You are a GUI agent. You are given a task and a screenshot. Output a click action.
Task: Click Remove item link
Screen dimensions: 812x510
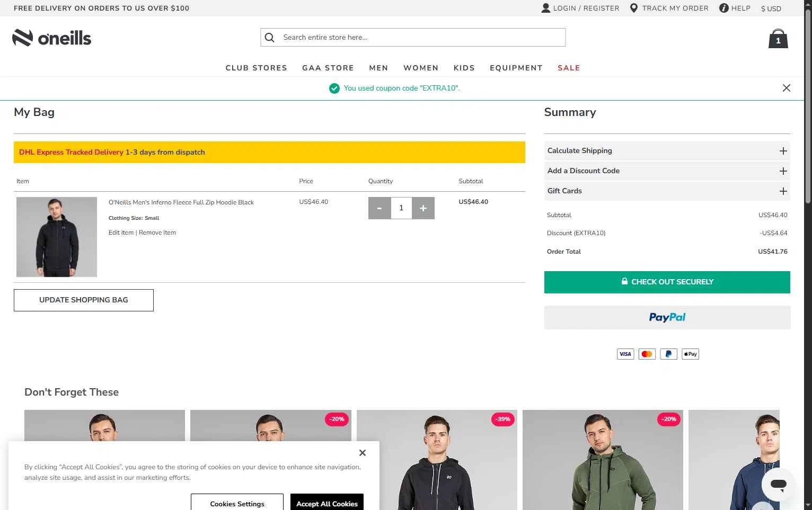click(x=157, y=232)
